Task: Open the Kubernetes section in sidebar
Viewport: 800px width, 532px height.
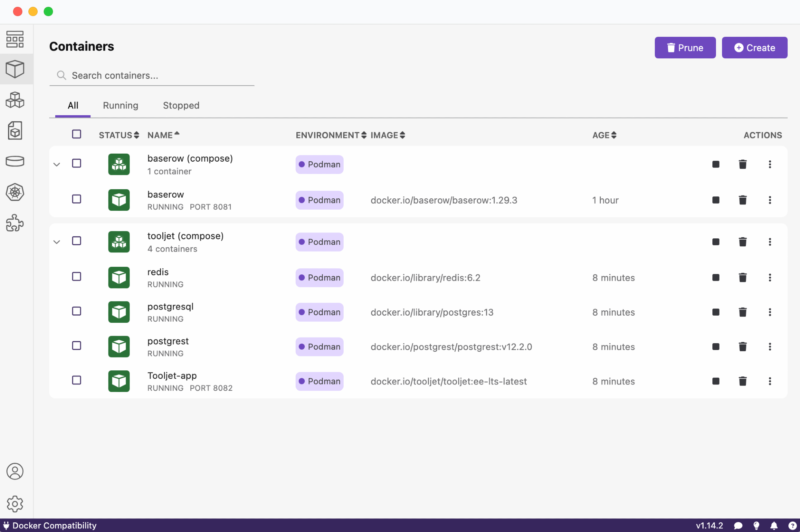Action: coord(15,192)
